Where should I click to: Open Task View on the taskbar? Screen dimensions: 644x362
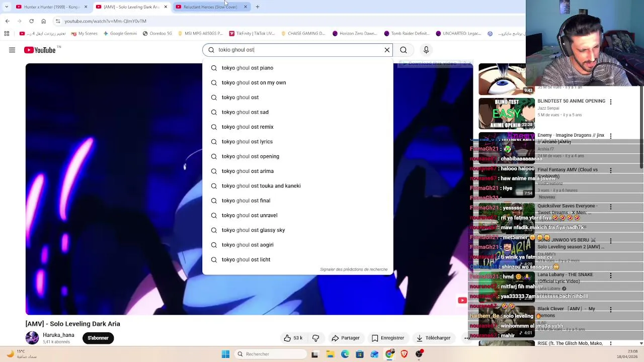tap(314, 354)
